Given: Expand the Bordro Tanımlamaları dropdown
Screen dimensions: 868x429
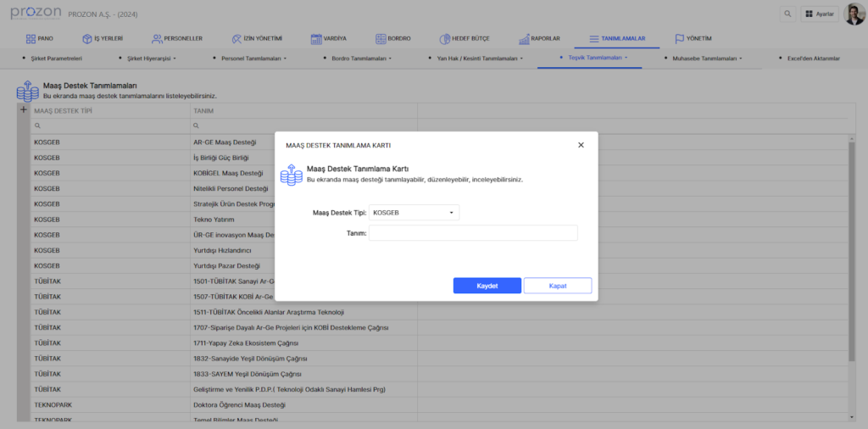Looking at the screenshot, I should point(361,58).
